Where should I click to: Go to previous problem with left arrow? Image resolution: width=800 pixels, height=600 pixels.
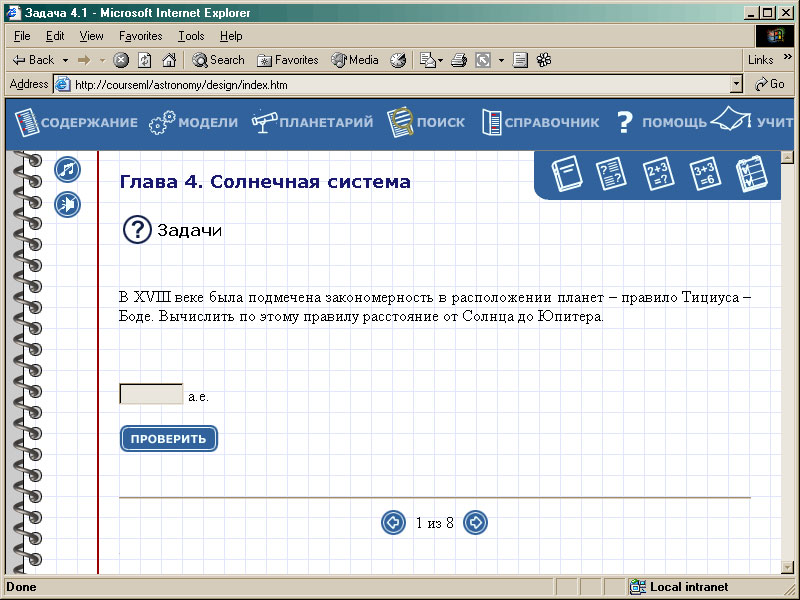click(x=393, y=523)
